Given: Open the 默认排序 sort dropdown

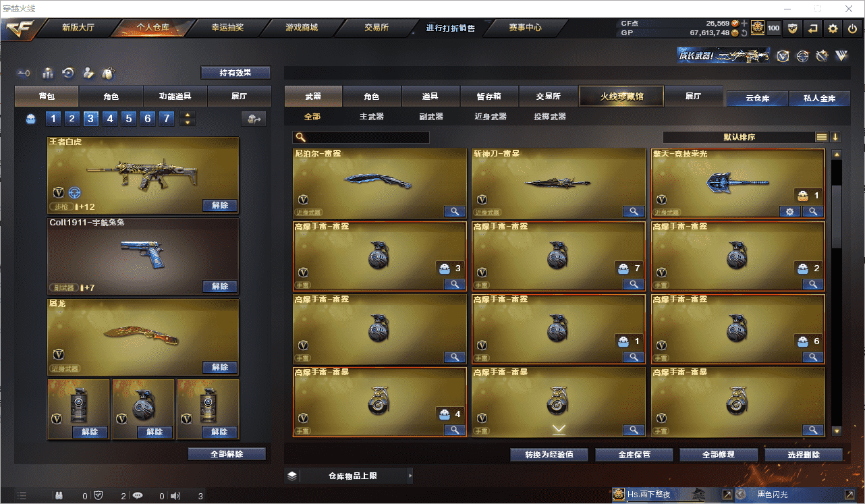Looking at the screenshot, I should [739, 137].
